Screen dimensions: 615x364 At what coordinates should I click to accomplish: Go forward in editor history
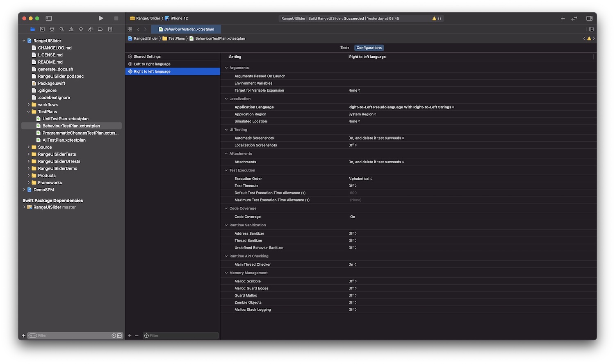[x=145, y=29]
